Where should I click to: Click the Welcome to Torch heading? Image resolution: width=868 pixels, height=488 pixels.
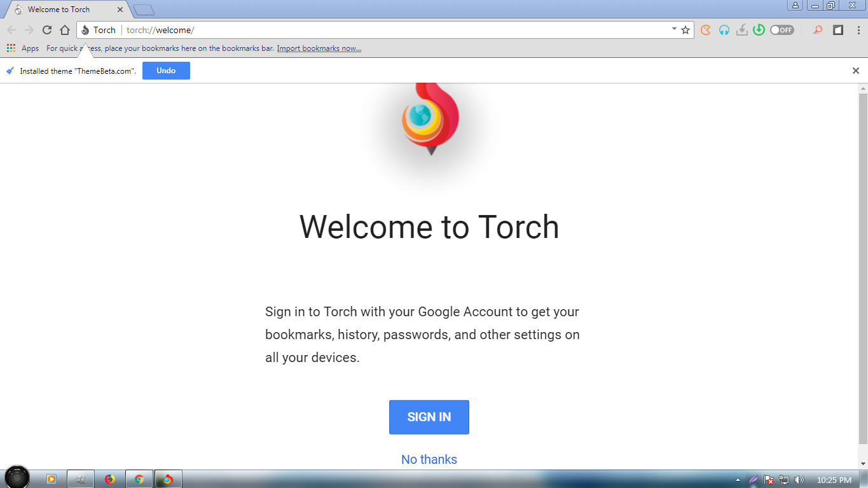(429, 227)
